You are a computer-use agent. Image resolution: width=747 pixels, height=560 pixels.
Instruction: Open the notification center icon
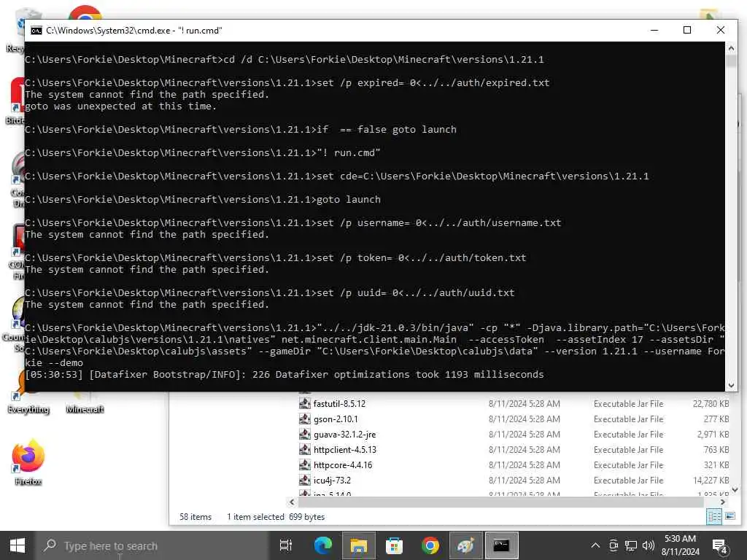pos(719,546)
